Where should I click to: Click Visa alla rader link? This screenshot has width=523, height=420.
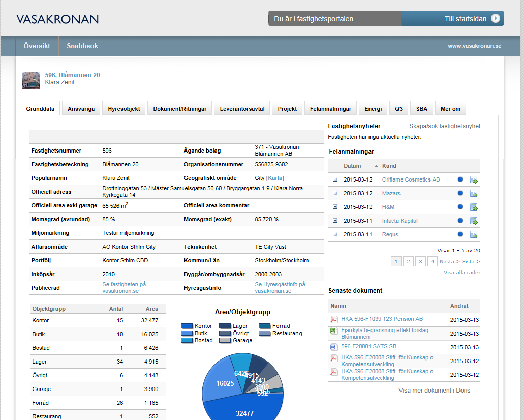(462, 272)
